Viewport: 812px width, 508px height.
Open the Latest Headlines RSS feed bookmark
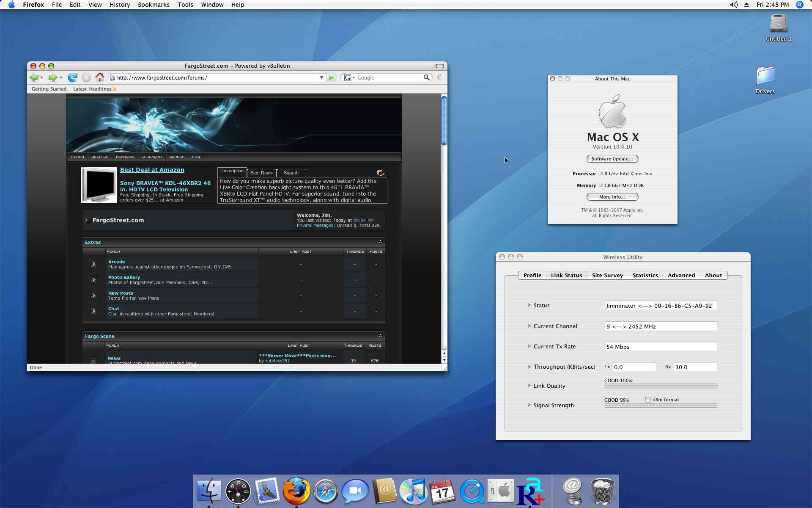click(94, 89)
